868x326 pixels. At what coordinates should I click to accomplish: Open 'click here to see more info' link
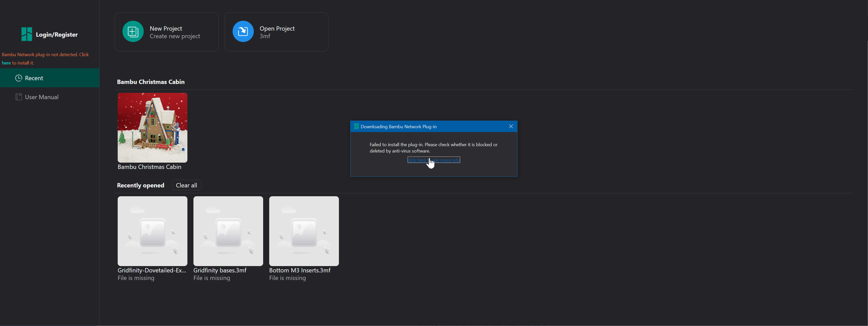pos(433,160)
